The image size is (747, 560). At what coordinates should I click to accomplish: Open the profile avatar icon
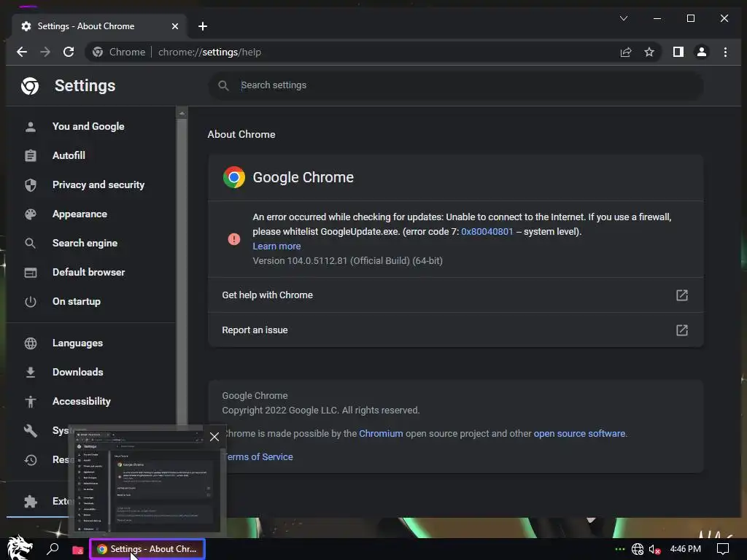click(x=702, y=52)
